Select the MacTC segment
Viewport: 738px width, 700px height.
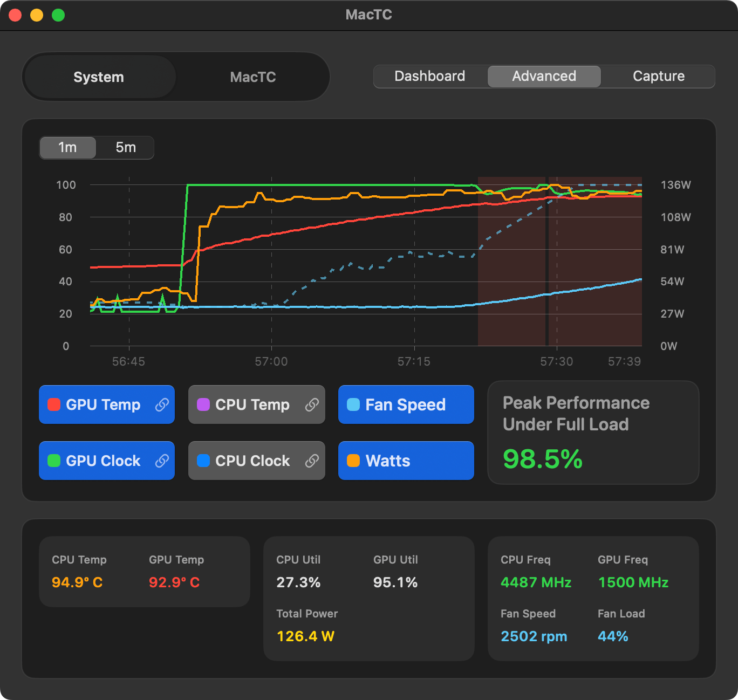[252, 77]
